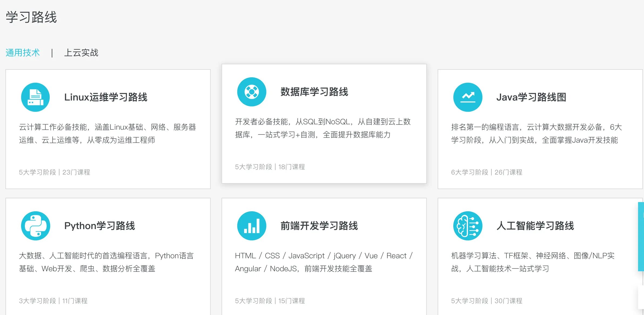Click the Linux card description text
The image size is (644, 315).
tap(107, 133)
